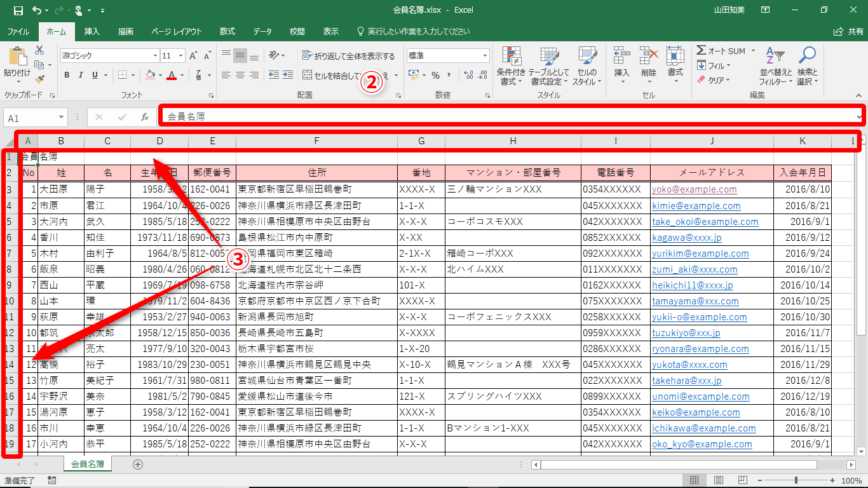Apply percent style to cells
The image size is (868, 488).
click(435, 75)
